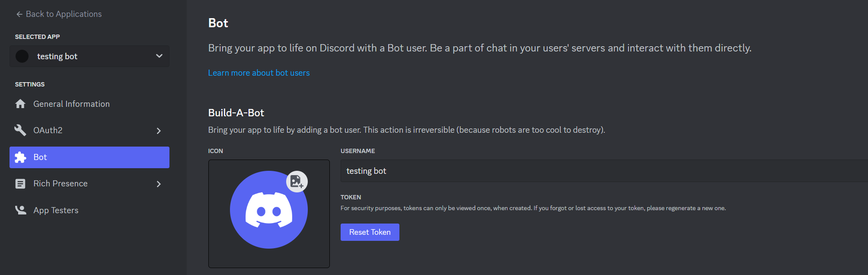Screen dimensions: 868x275
Task: Click the Back to Applications link text
Action: pos(64,14)
